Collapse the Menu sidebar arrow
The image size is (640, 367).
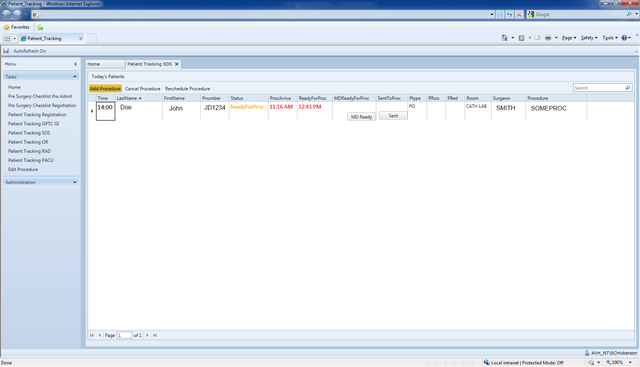coord(75,64)
